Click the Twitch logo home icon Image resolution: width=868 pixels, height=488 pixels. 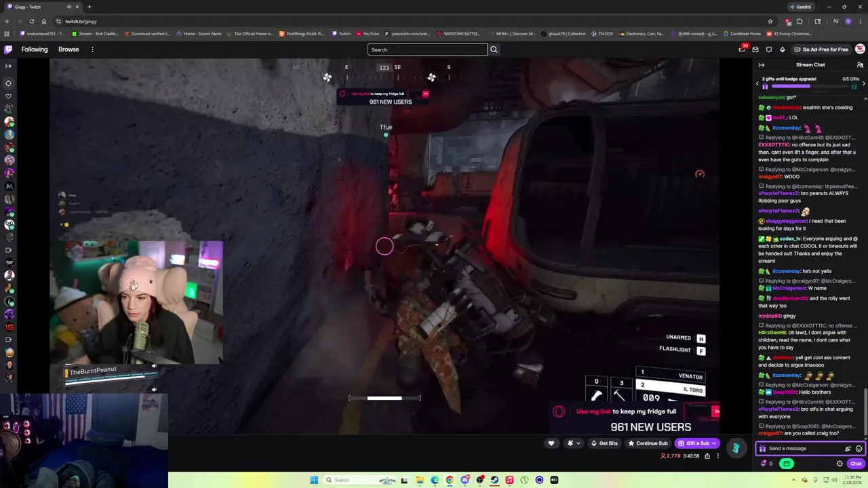8,49
